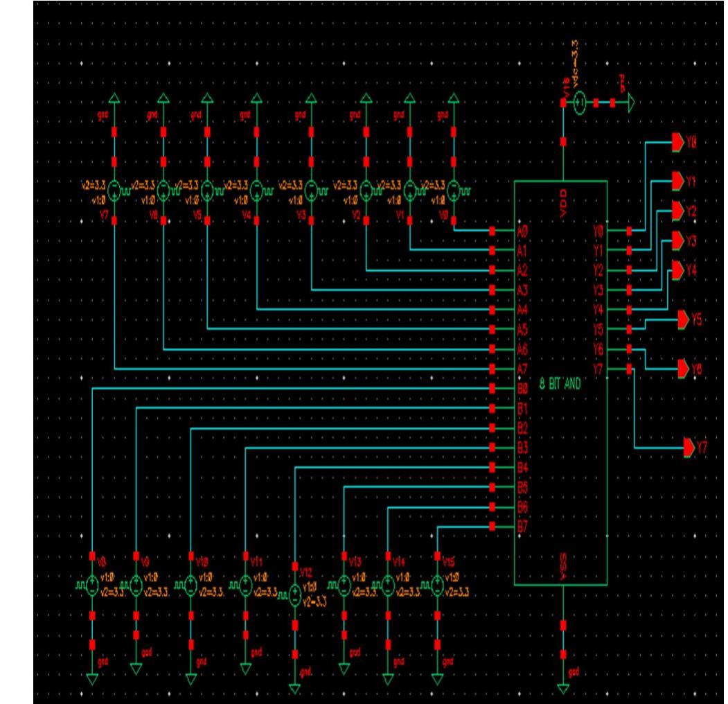
Task: Click the red Y6 output pin arrow
Action: pos(684,369)
